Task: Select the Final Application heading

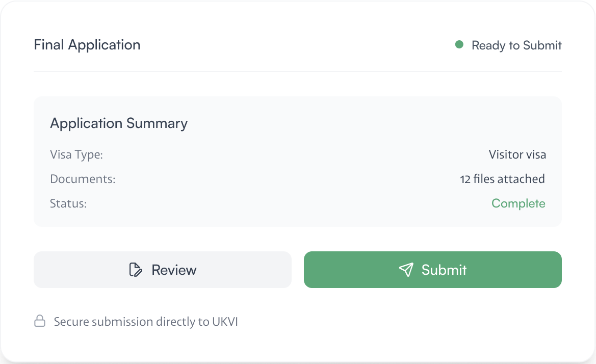Action: pyautogui.click(x=87, y=45)
